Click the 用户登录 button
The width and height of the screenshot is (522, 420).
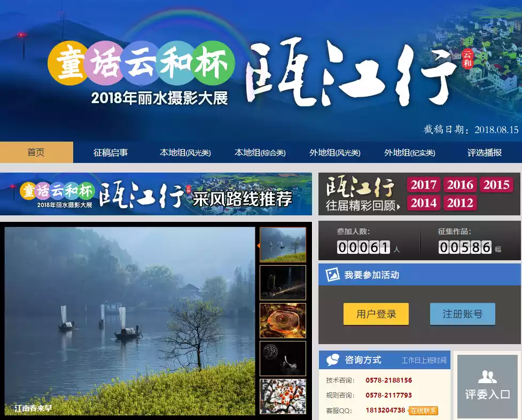click(376, 314)
